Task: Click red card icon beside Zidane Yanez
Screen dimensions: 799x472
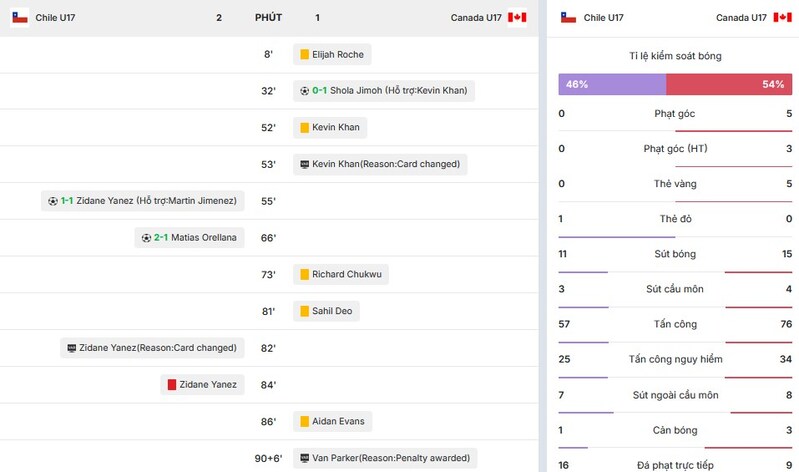Action: (172, 385)
